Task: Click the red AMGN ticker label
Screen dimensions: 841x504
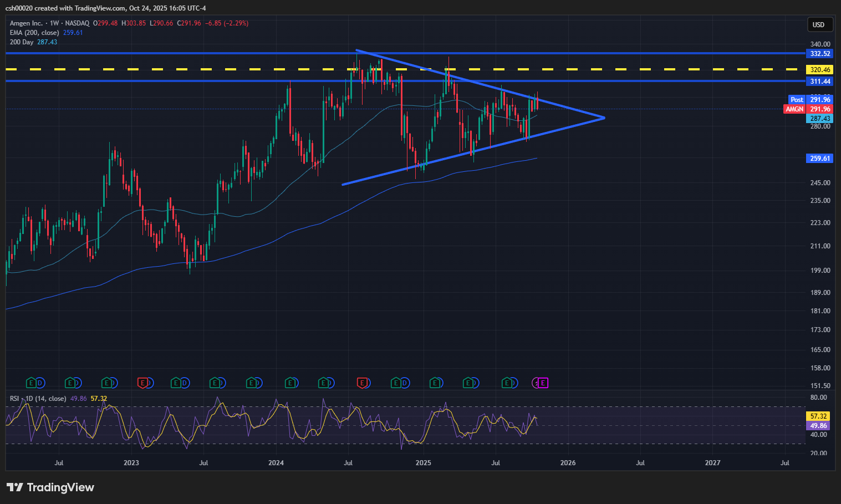Action: (794, 109)
